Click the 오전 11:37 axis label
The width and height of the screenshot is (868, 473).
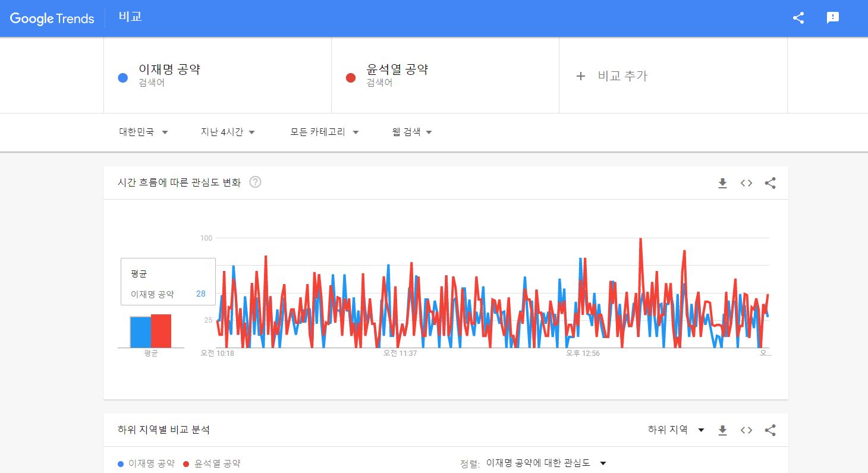[400, 353]
